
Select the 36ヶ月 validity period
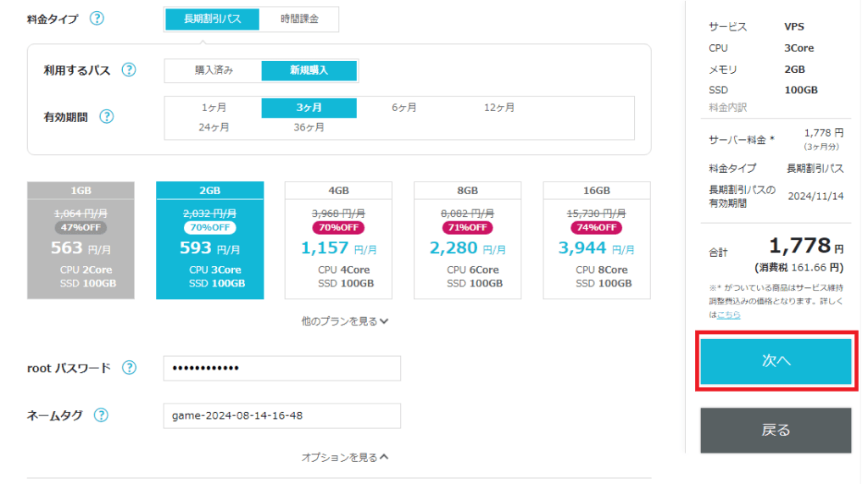click(x=309, y=127)
